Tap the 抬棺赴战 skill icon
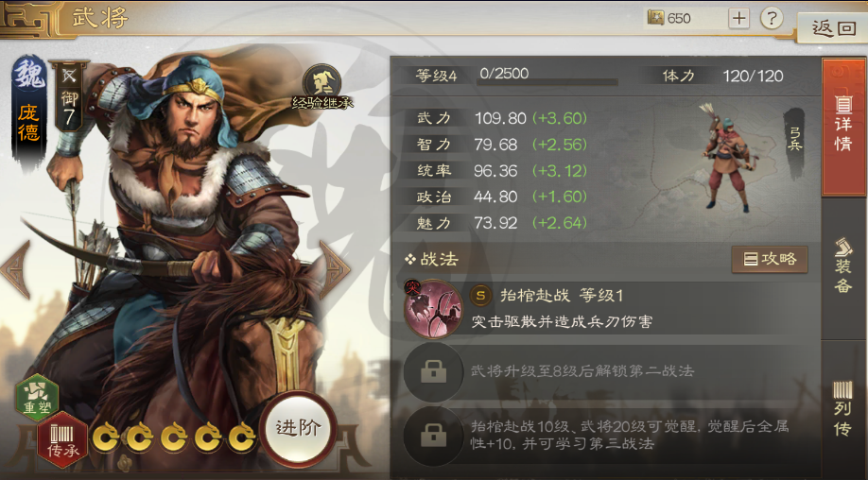This screenshot has height=480, width=868. [433, 309]
